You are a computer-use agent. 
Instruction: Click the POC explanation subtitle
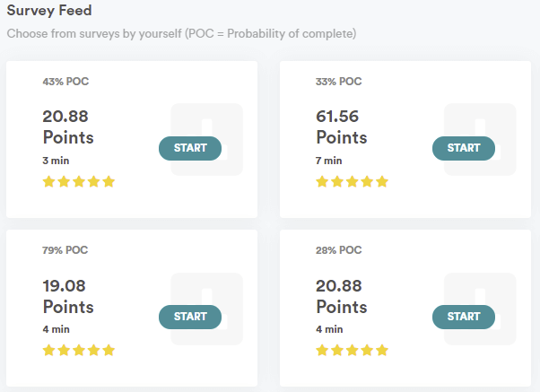click(181, 34)
